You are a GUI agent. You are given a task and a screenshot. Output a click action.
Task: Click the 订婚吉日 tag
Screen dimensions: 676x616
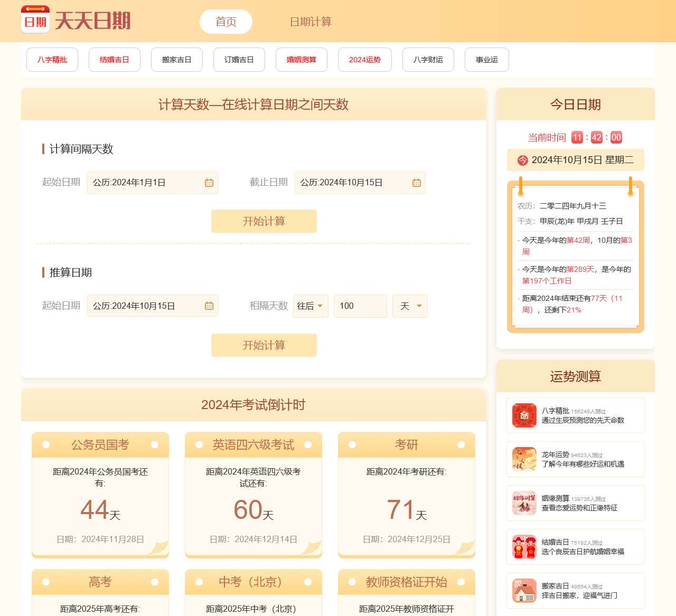click(239, 60)
